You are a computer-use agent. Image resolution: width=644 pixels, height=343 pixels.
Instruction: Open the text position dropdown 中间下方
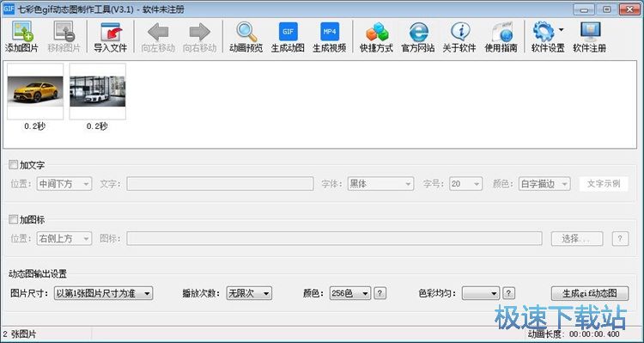(x=64, y=184)
